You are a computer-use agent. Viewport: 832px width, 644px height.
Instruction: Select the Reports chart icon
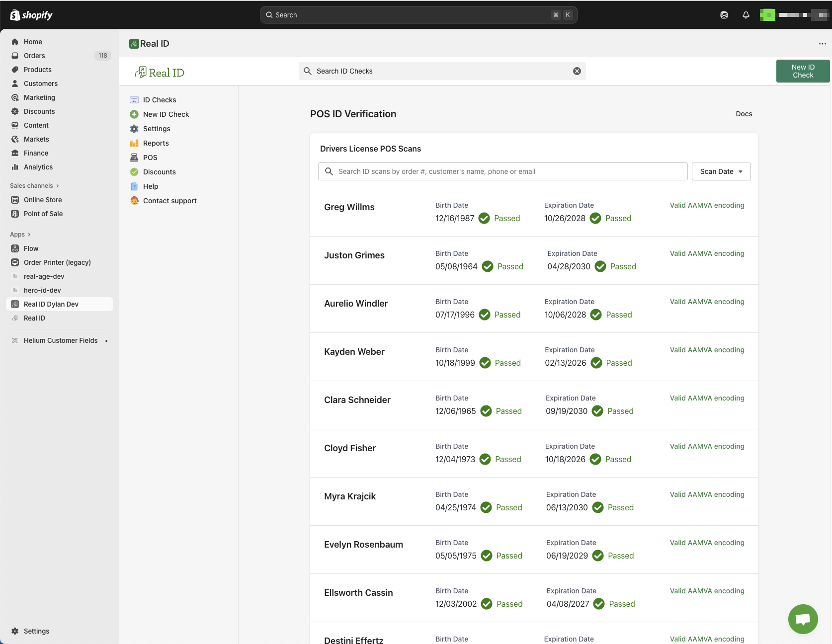click(134, 143)
